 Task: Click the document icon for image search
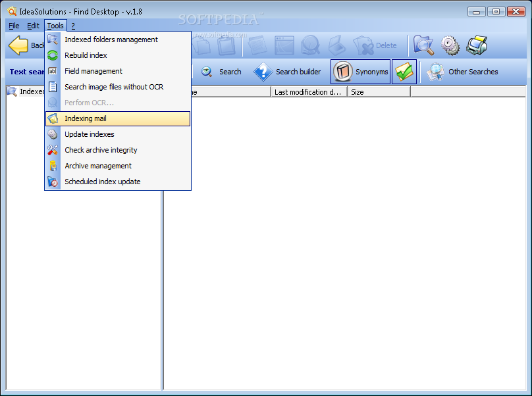pyautogui.click(x=53, y=87)
